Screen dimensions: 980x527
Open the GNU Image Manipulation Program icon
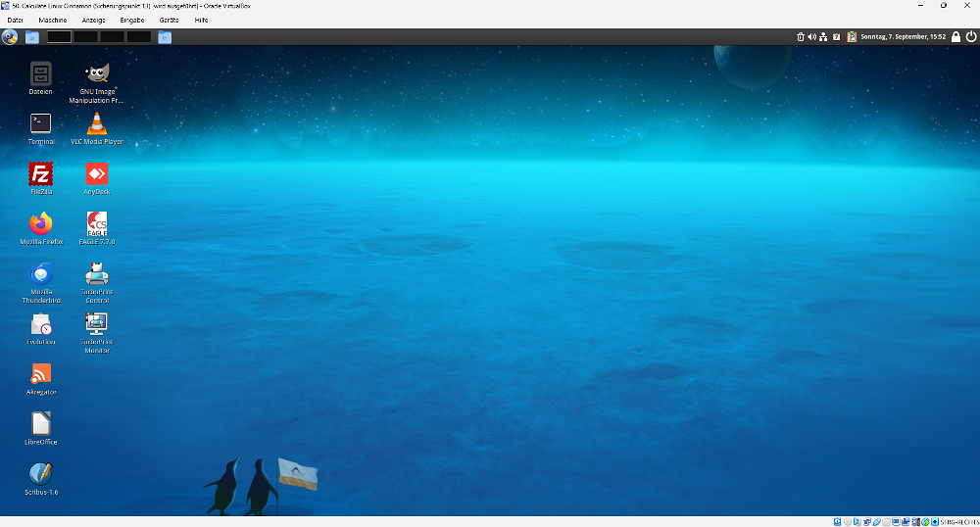pos(96,73)
